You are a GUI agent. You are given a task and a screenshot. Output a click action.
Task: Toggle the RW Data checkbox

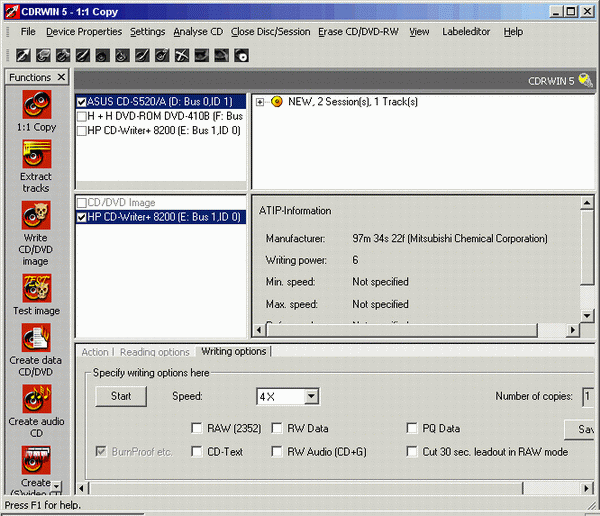coord(277,428)
